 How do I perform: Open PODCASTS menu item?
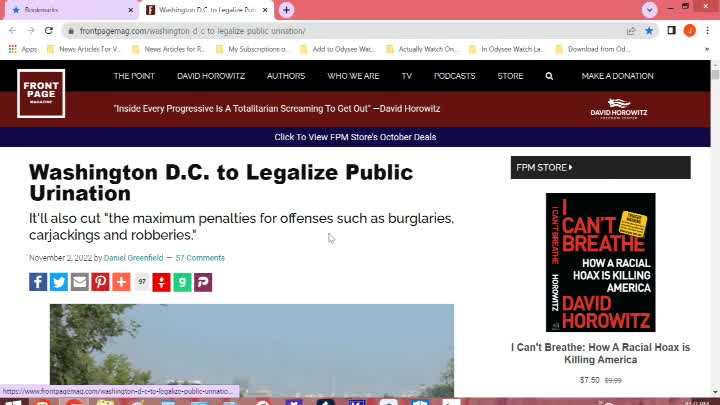(455, 76)
